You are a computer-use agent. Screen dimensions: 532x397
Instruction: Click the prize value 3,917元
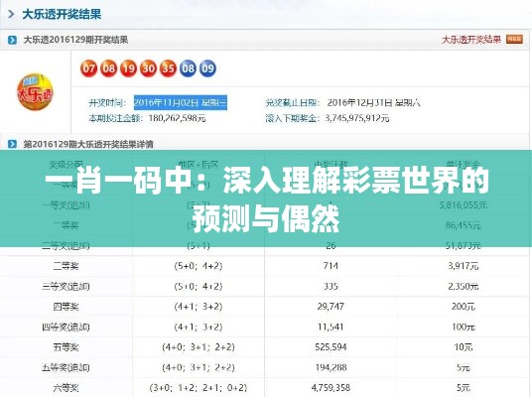pyautogui.click(x=464, y=266)
